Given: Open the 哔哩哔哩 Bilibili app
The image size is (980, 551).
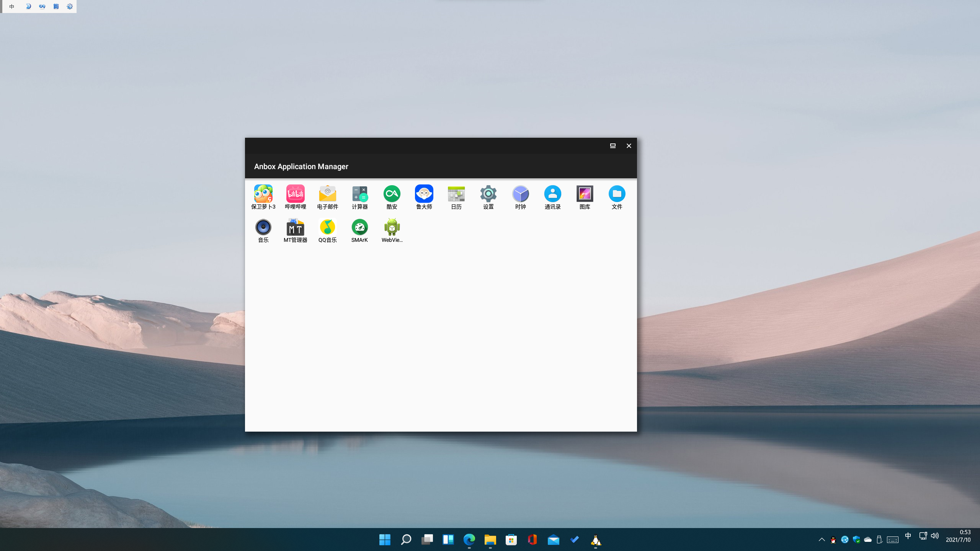Looking at the screenshot, I should coord(295,194).
